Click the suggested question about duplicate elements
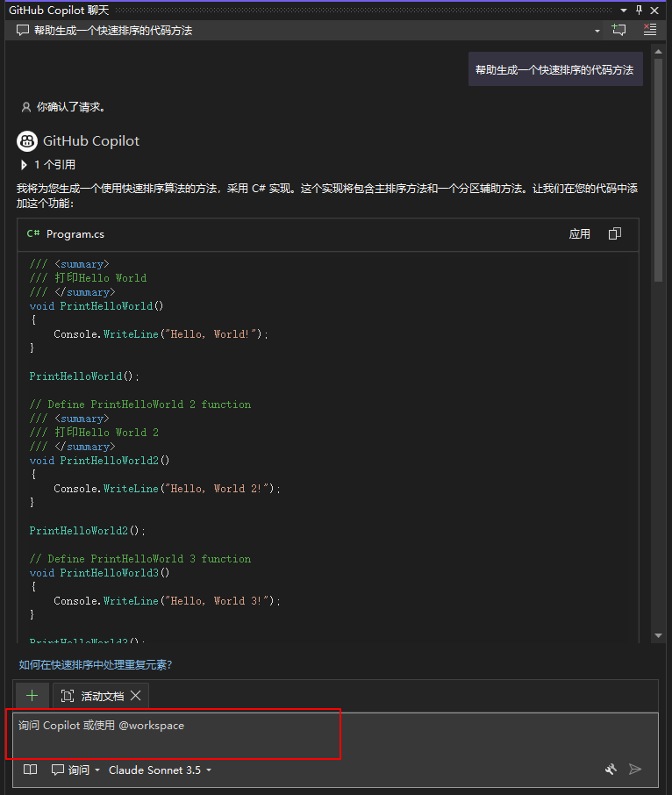The width and height of the screenshot is (672, 795). pos(96,665)
